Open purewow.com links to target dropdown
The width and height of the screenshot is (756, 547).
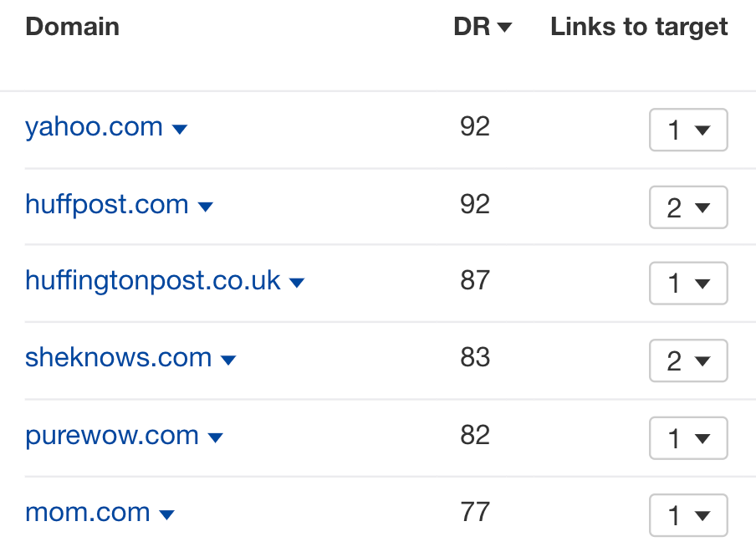[688, 438]
